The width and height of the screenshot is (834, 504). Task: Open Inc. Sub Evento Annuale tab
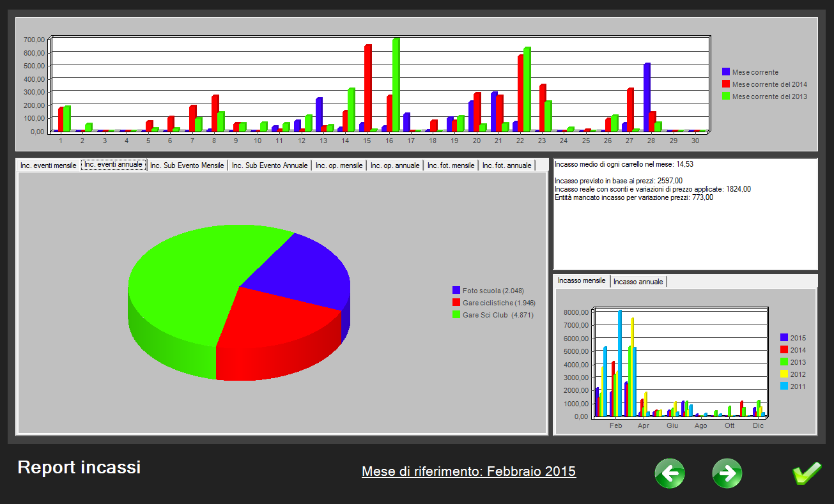click(270, 165)
